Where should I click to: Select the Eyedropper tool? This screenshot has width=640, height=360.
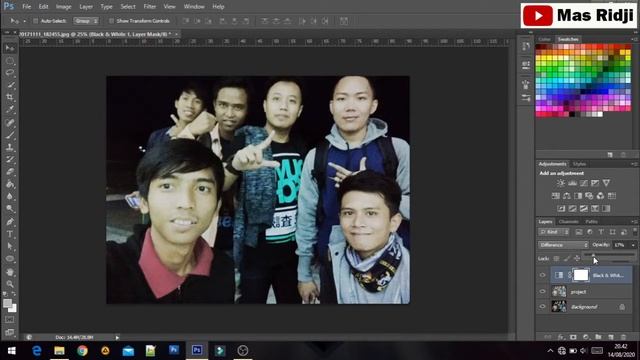pyautogui.click(x=10, y=110)
